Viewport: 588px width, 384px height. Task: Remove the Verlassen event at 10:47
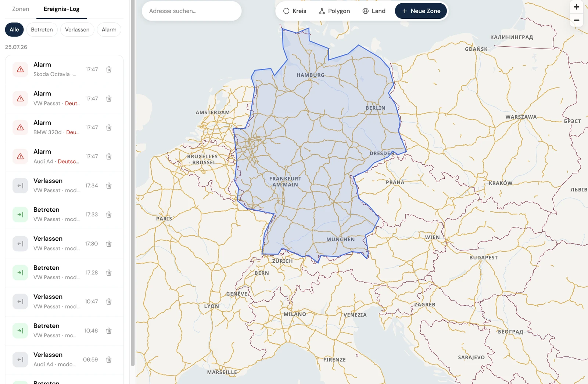(x=109, y=302)
